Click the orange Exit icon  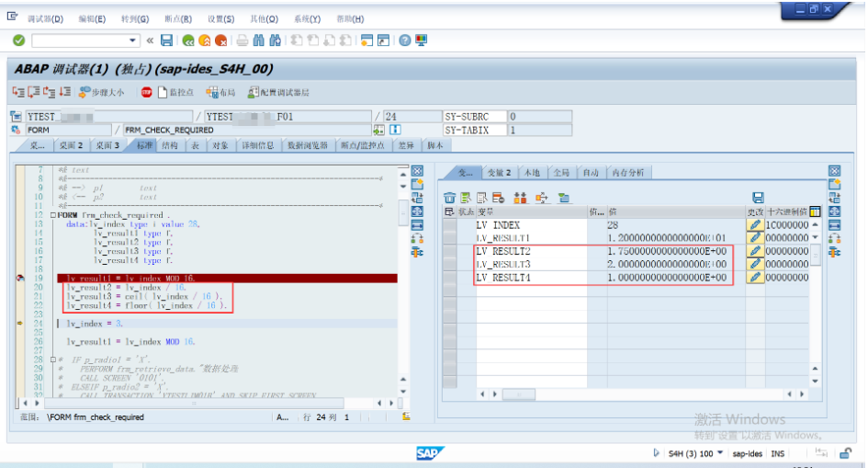[x=204, y=40]
